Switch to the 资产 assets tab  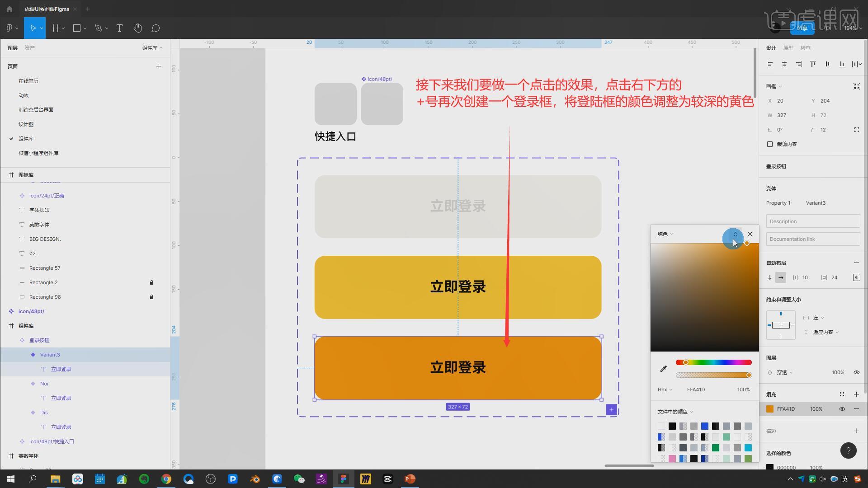pos(30,48)
